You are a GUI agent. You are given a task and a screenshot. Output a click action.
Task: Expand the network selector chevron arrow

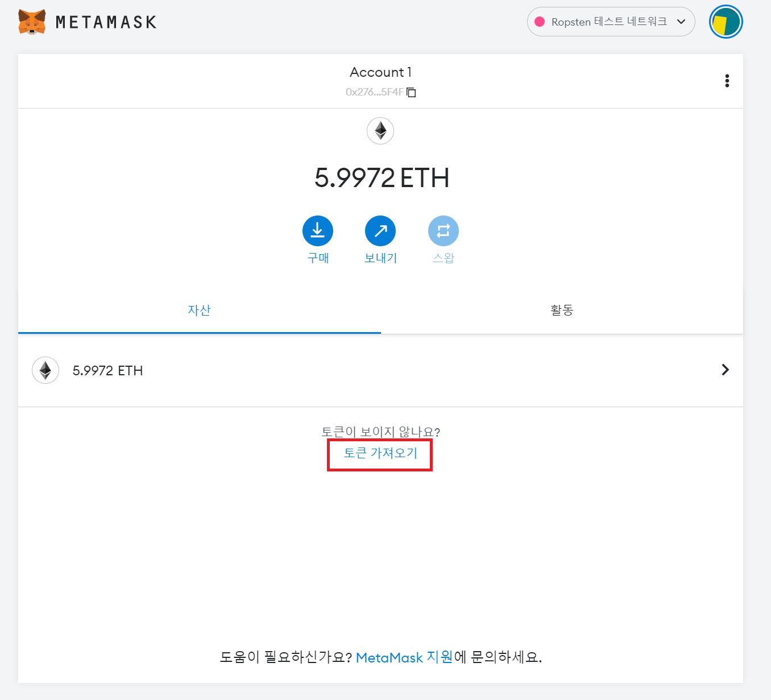(x=681, y=22)
